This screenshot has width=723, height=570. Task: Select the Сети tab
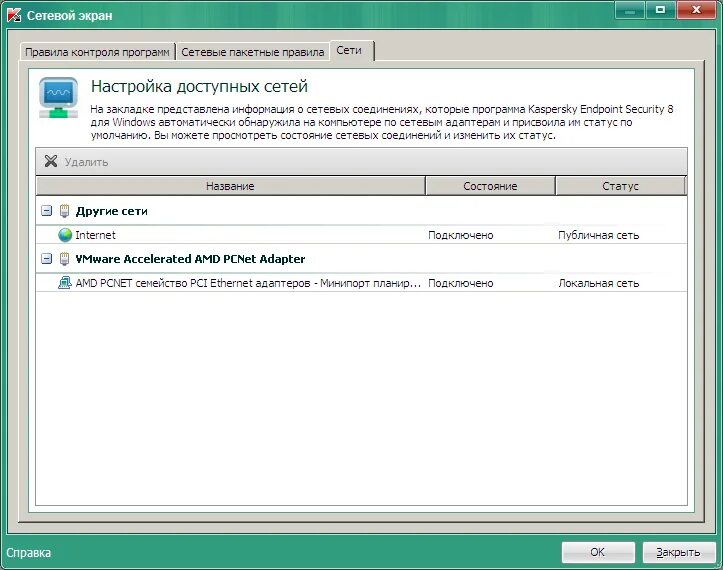pyautogui.click(x=352, y=50)
